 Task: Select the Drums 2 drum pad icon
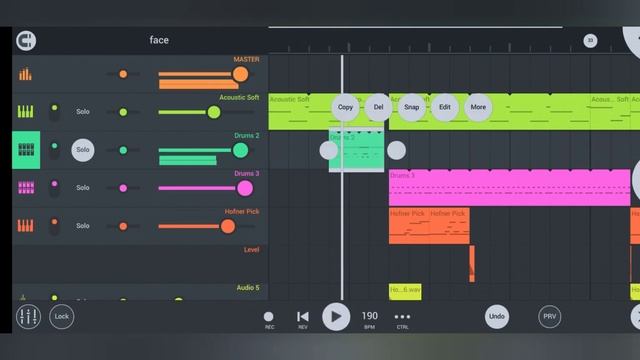pyautogui.click(x=26, y=150)
